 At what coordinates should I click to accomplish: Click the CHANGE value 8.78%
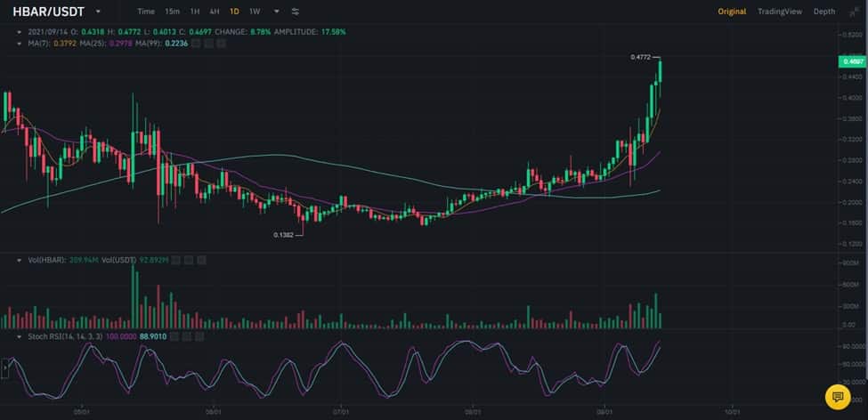tap(260, 32)
